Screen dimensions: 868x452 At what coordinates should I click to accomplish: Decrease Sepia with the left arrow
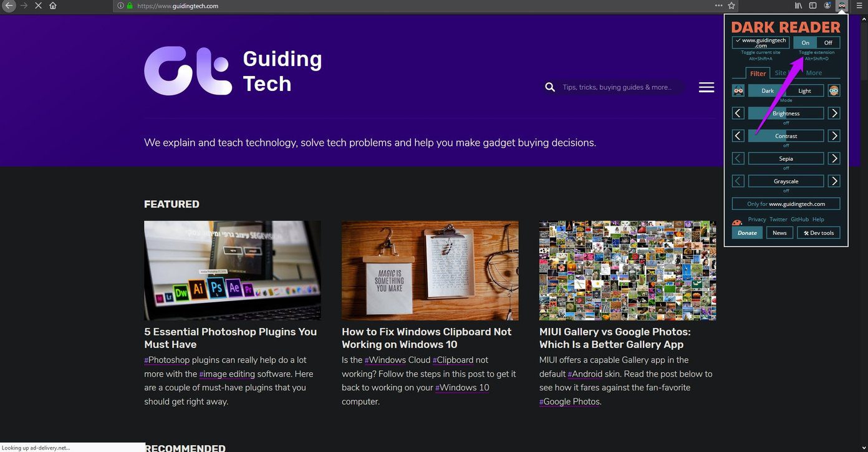pos(738,158)
